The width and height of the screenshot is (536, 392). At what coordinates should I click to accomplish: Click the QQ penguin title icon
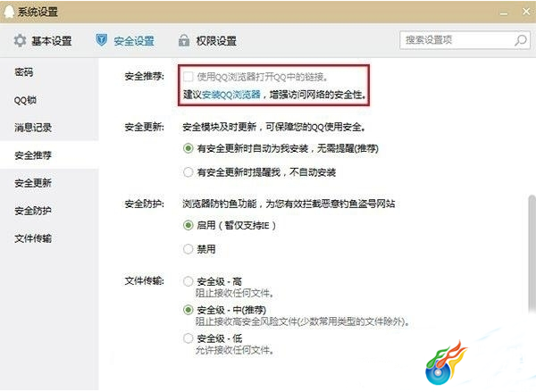click(9, 12)
